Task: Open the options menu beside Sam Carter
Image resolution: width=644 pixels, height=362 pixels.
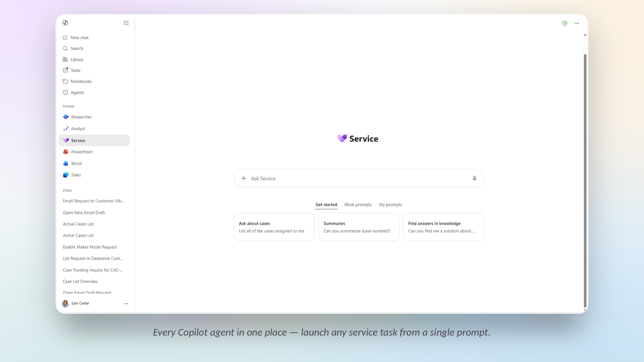Action: [x=126, y=304]
